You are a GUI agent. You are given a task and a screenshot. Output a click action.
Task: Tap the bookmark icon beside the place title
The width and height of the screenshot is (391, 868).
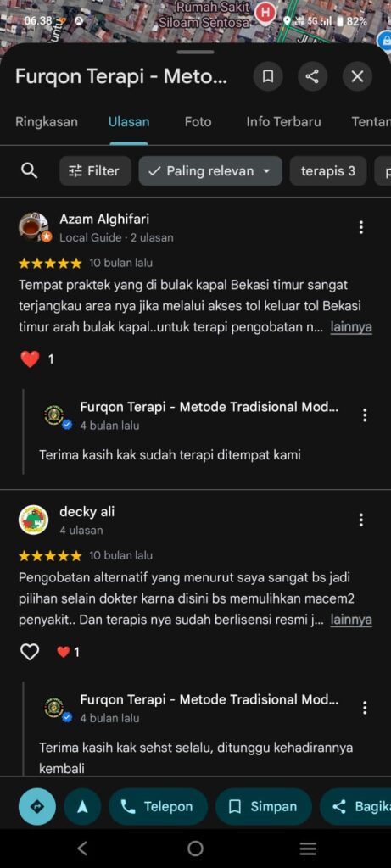coord(268,76)
